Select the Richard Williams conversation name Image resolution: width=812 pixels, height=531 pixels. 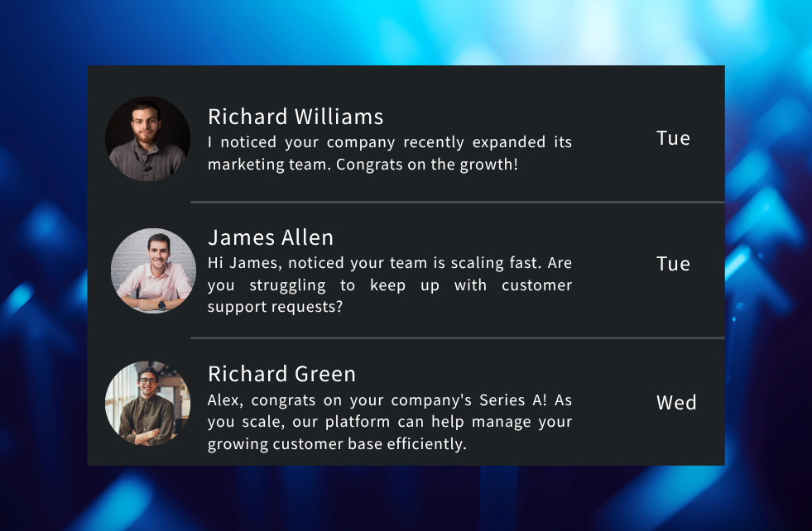click(295, 117)
